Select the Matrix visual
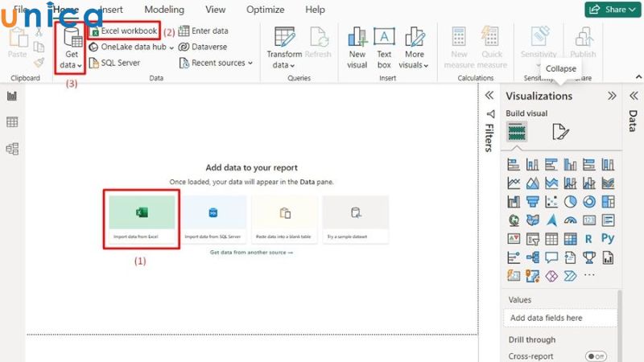This screenshot has height=362, width=644. click(570, 239)
